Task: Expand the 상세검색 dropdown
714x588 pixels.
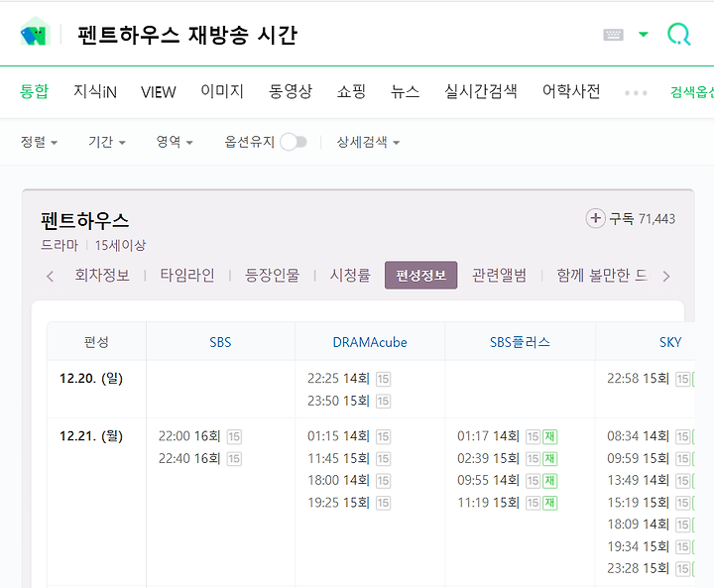Action: (368, 142)
